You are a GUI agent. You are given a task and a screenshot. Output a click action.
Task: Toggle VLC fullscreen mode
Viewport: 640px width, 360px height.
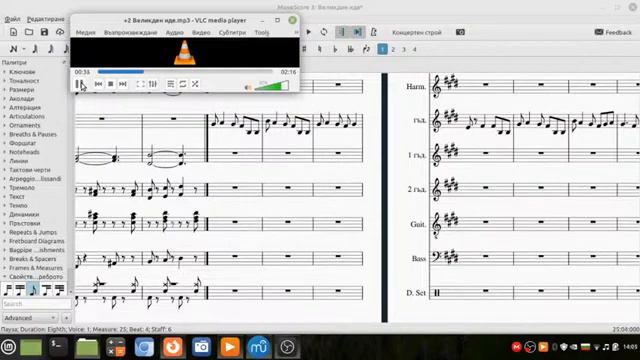(x=140, y=84)
